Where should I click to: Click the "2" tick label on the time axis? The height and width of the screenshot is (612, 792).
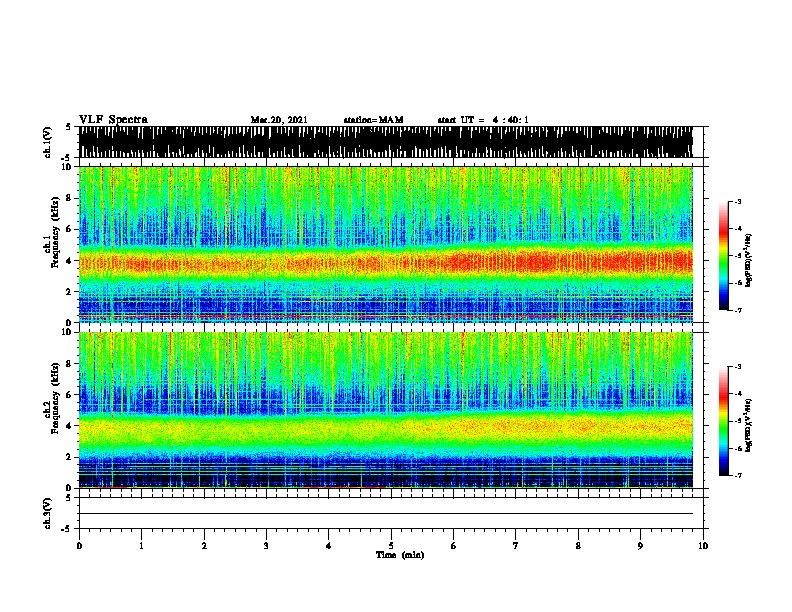[204, 546]
